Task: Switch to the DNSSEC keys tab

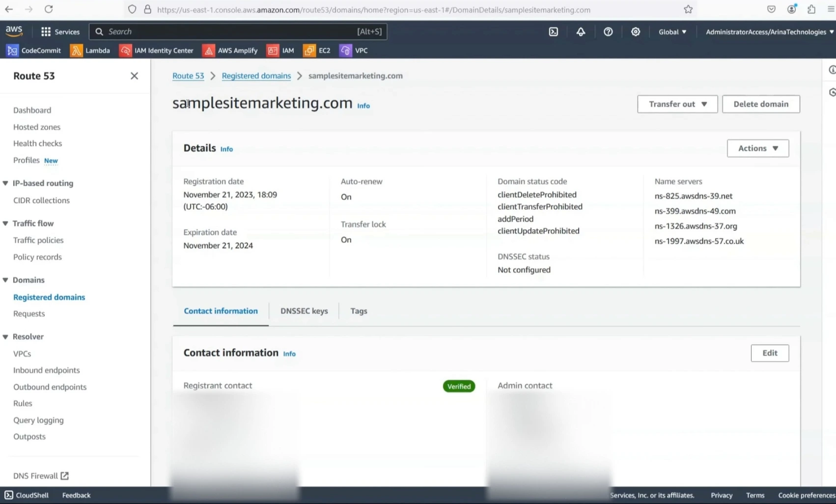Action: [x=304, y=311]
